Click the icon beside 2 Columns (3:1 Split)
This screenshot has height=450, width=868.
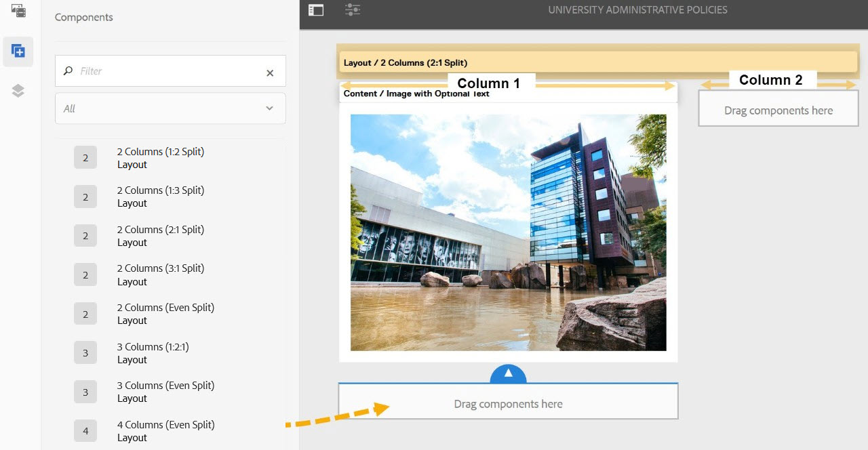[x=85, y=275]
